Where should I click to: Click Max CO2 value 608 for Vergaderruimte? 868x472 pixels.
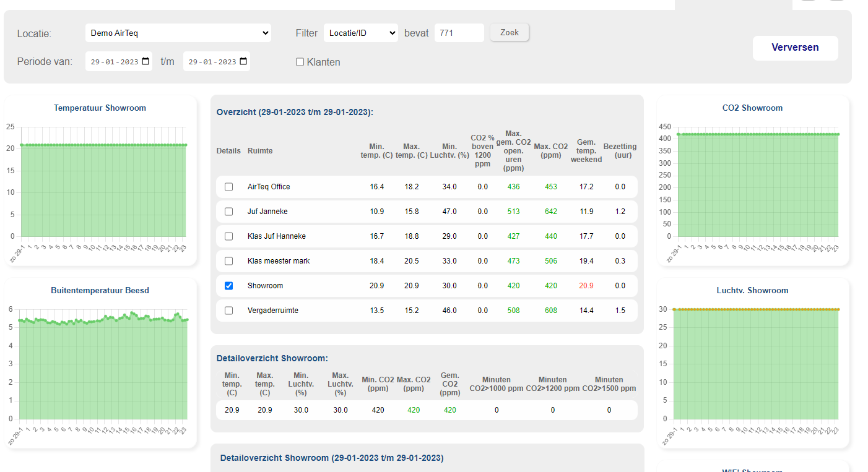[x=551, y=311]
